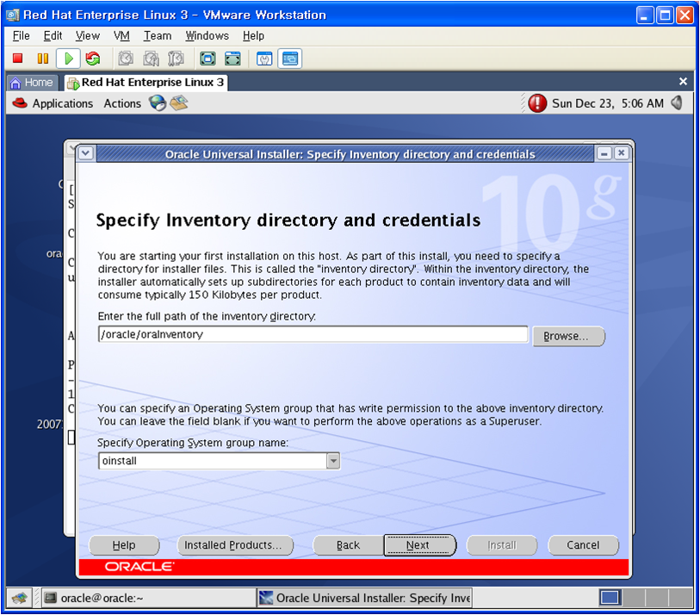Open Installed Products list
The width and height of the screenshot is (700, 615).
coord(235,545)
